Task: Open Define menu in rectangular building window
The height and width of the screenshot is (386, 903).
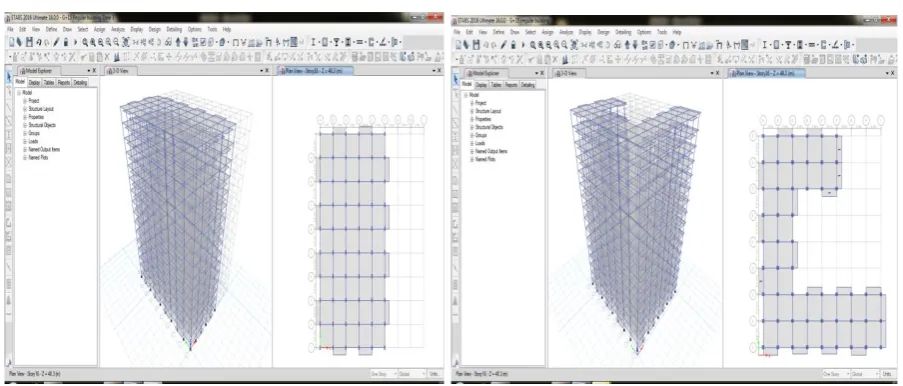Action: [x=51, y=29]
